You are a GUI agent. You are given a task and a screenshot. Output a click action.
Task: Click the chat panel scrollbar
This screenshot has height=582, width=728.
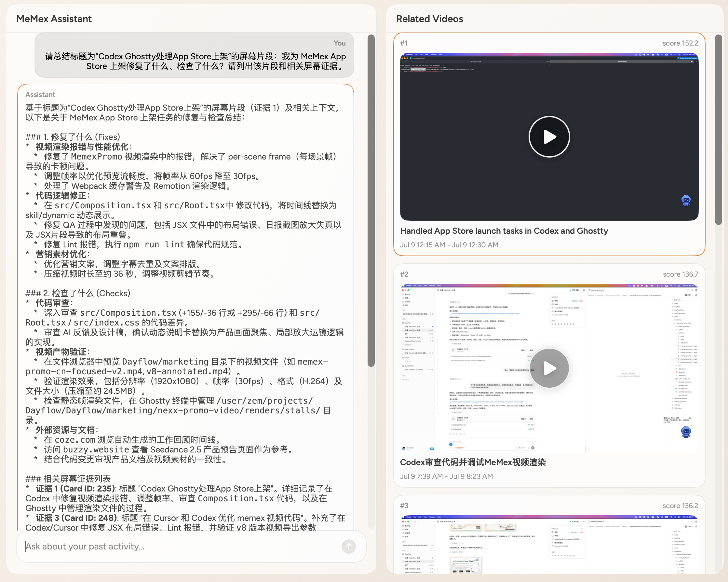click(x=371, y=200)
